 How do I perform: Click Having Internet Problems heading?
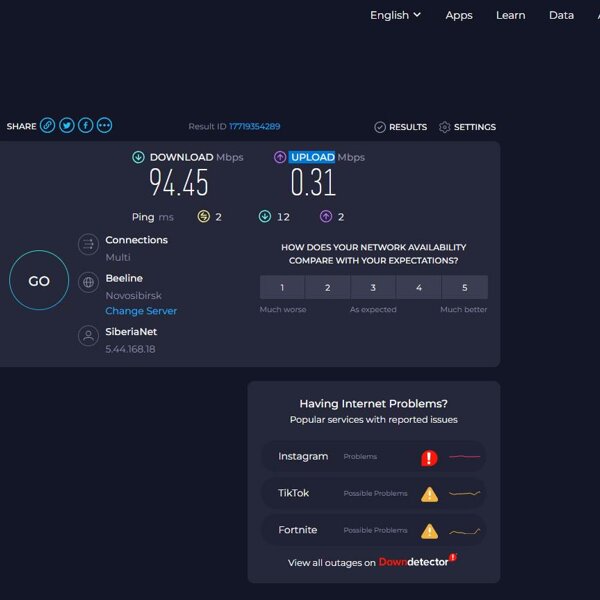(x=373, y=404)
